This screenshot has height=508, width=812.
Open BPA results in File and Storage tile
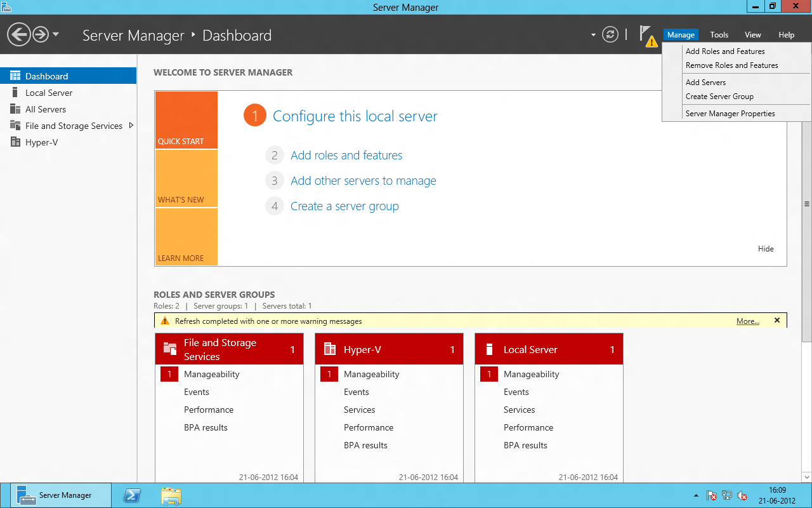[206, 428]
